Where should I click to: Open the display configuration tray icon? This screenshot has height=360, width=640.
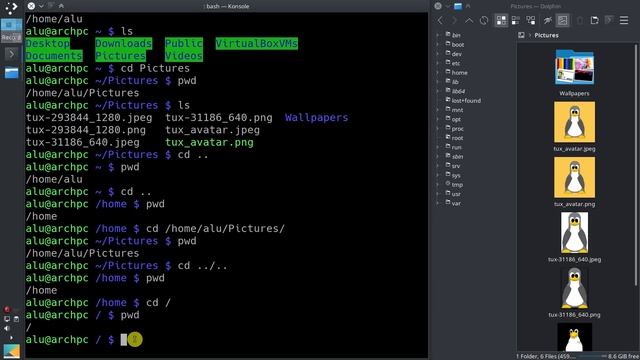[x=7, y=319]
